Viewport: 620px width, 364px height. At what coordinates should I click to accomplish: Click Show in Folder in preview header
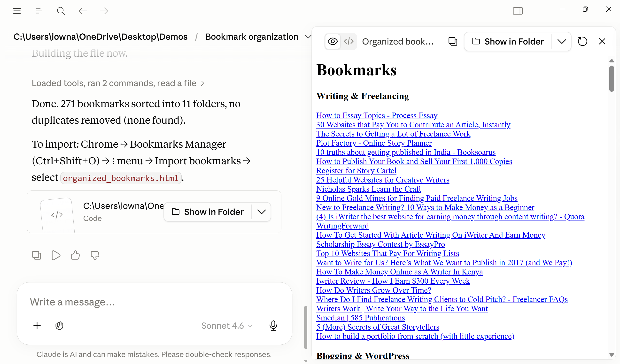click(508, 41)
